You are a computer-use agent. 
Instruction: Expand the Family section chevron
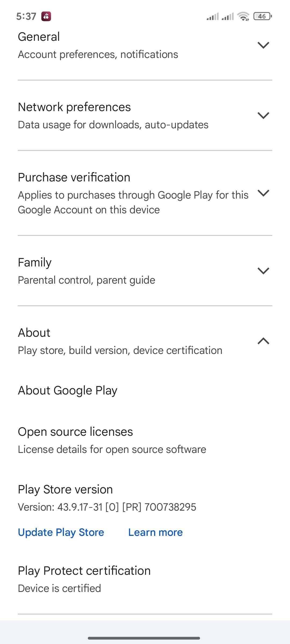tap(263, 271)
